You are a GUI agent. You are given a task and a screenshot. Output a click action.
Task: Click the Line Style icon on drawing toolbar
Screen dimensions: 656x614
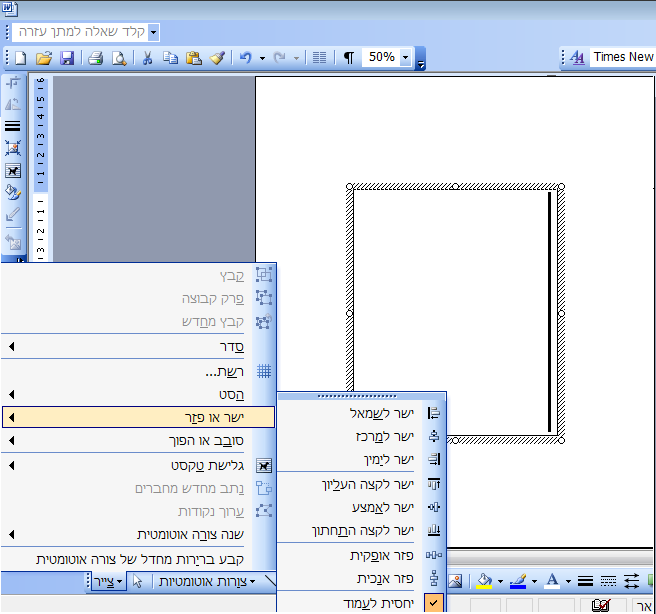coord(585,581)
